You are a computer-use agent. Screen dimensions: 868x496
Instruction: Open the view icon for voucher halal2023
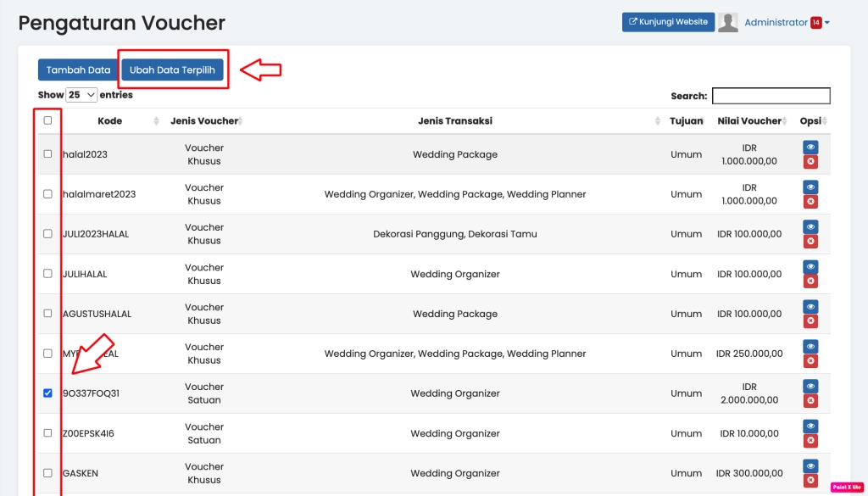810,147
